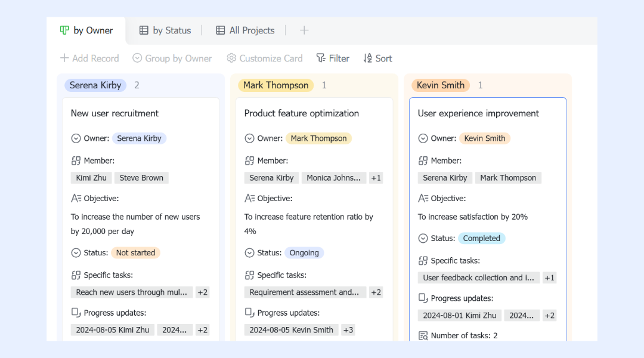Open the Requirement assessment and... task
The height and width of the screenshot is (358, 644).
(x=304, y=292)
